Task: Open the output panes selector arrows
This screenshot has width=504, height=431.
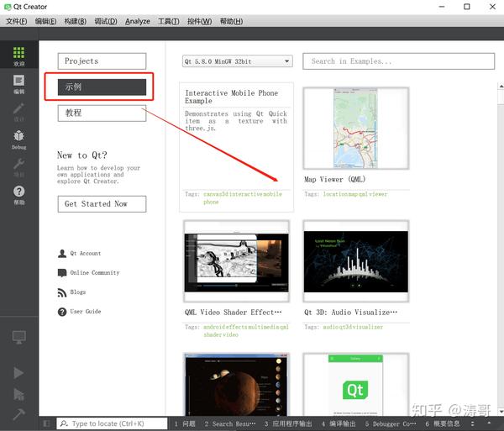Action: pyautogui.click(x=472, y=423)
